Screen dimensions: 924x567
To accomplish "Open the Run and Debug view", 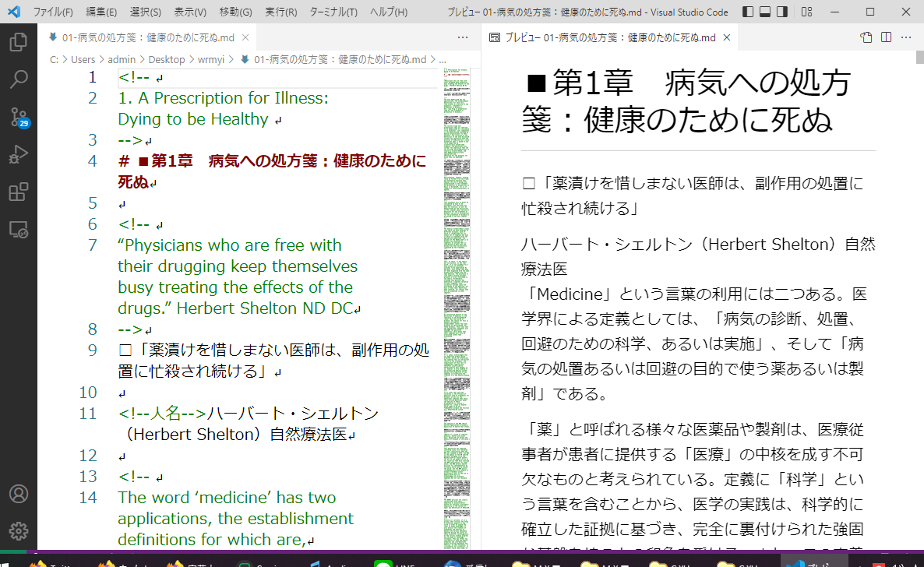I will click(x=19, y=154).
